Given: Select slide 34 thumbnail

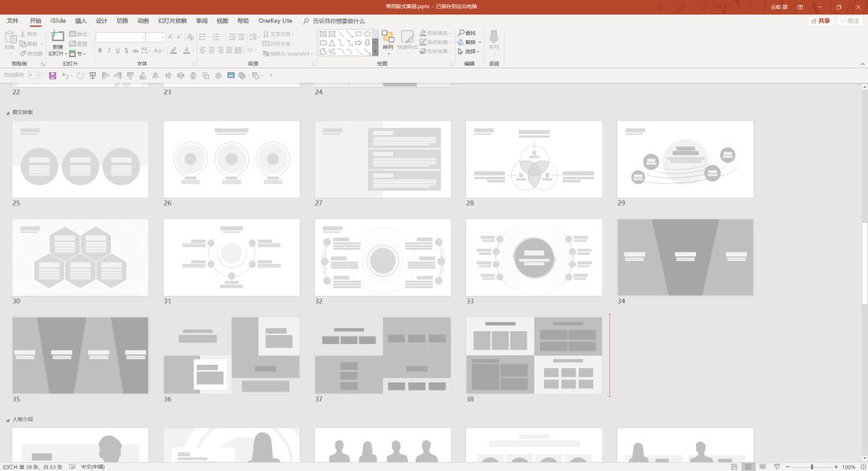Looking at the screenshot, I should point(686,257).
